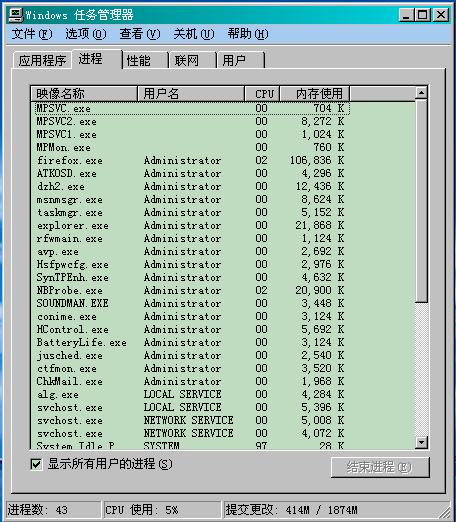Click the Task Manager title bar icon
This screenshot has width=456, height=522.
click(16, 15)
